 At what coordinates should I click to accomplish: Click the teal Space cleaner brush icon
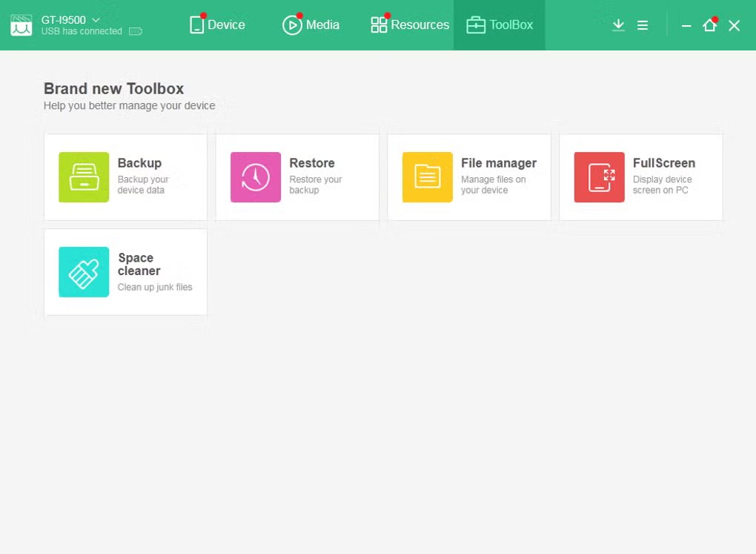(x=84, y=272)
